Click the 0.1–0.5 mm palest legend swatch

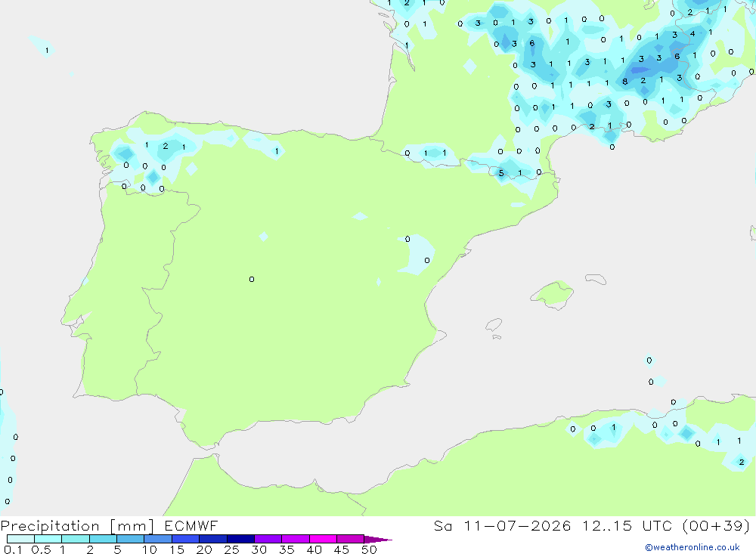pos(20,539)
